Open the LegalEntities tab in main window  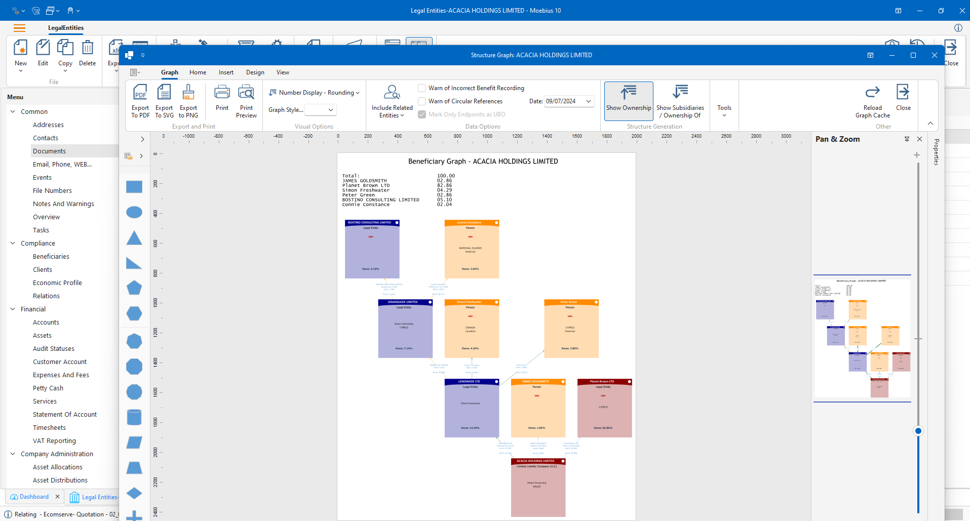(x=66, y=28)
